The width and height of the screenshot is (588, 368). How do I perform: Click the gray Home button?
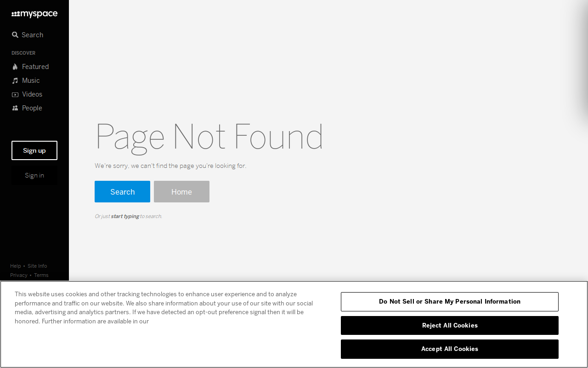pos(181,192)
